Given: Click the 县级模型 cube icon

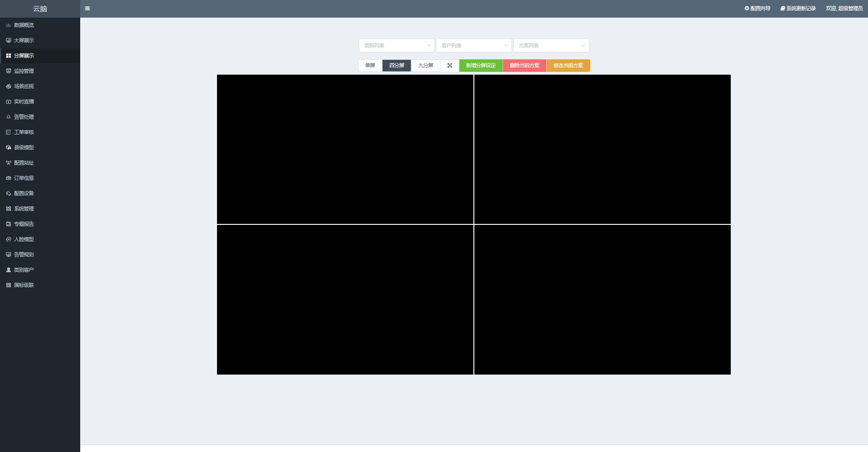Looking at the screenshot, I should click(x=8, y=147).
